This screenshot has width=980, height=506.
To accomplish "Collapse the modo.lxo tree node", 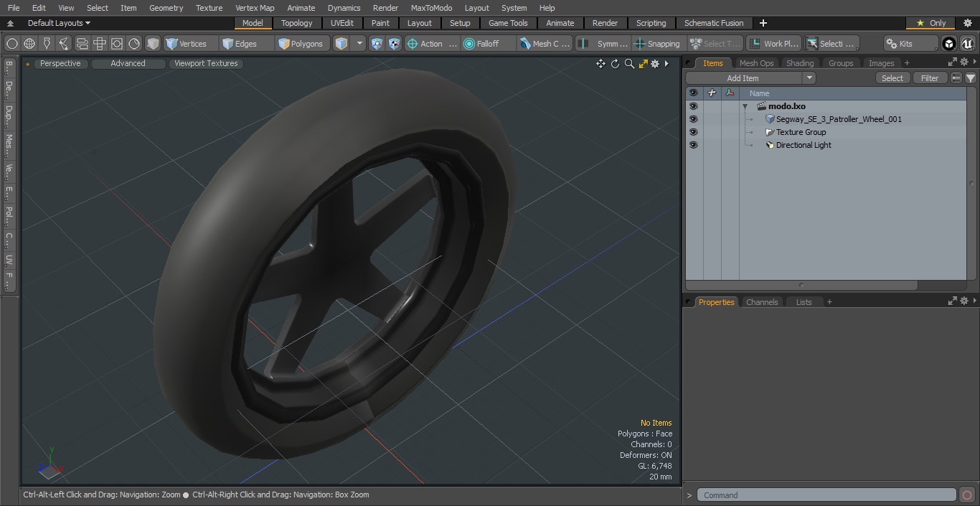I will coord(745,107).
